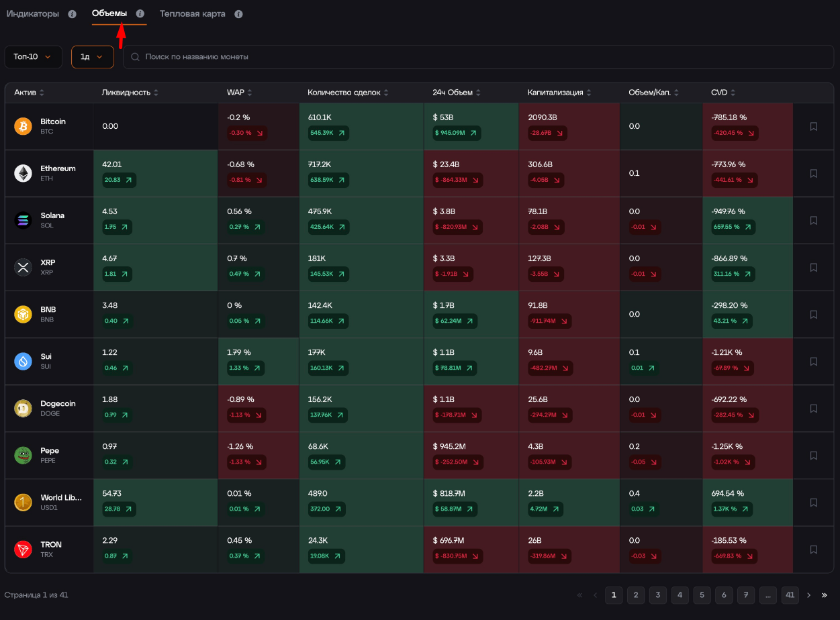Click the next page chevron arrow
This screenshot has height=620, width=840.
tap(808, 595)
